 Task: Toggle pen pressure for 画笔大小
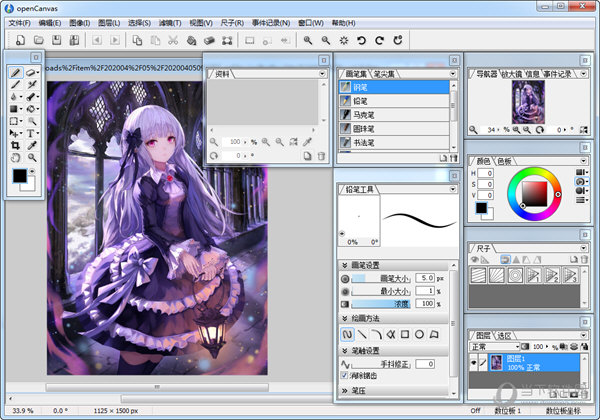[x=345, y=279]
